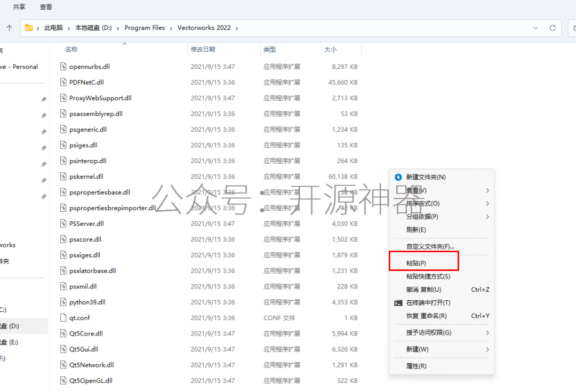Open the 共享 ribbon tab
The height and width of the screenshot is (392, 576).
pyautogui.click(x=19, y=6)
